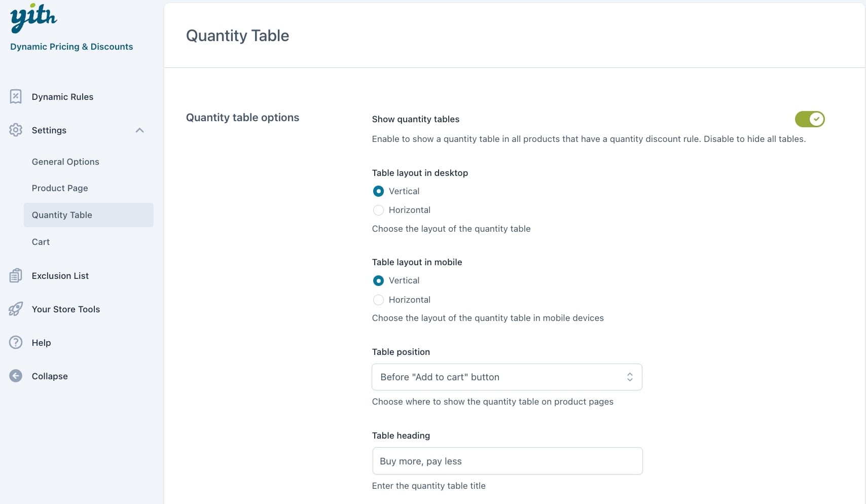This screenshot has height=504, width=866.
Task: Open the Table position dropdown
Action: 507,377
